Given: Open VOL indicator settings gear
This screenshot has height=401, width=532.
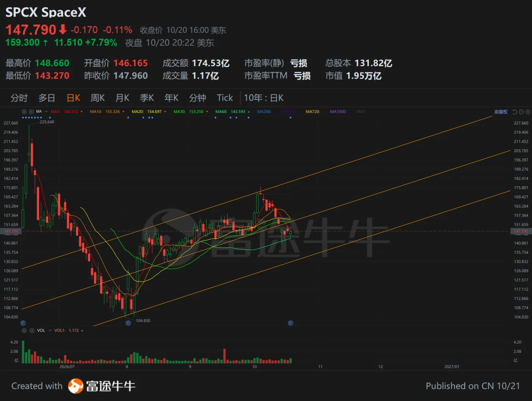Looking at the screenshot, I should click(24, 330).
